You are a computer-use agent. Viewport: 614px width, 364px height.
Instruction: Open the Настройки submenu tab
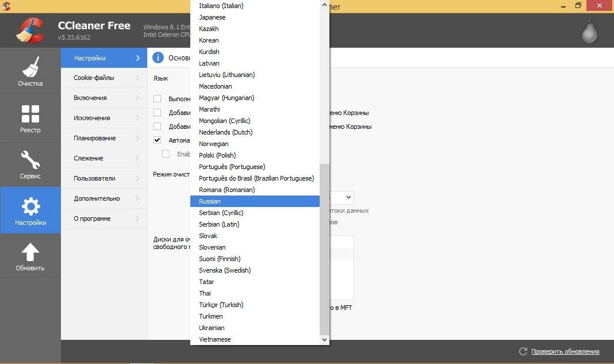pyautogui.click(x=104, y=58)
